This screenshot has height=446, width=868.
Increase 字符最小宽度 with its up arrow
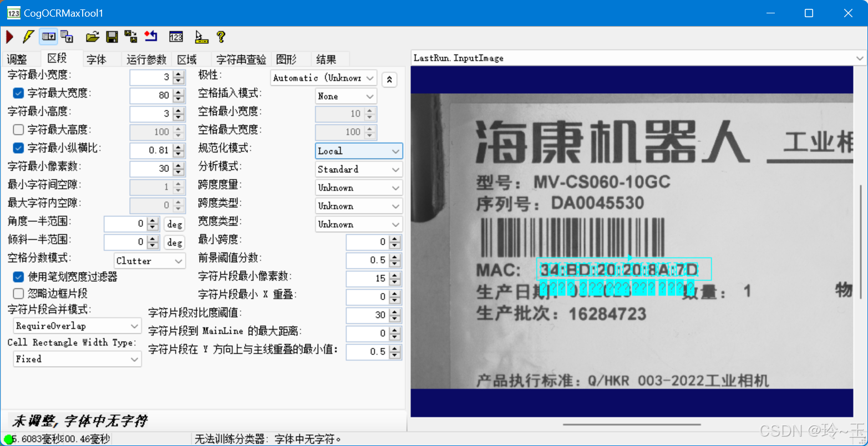tap(178, 74)
